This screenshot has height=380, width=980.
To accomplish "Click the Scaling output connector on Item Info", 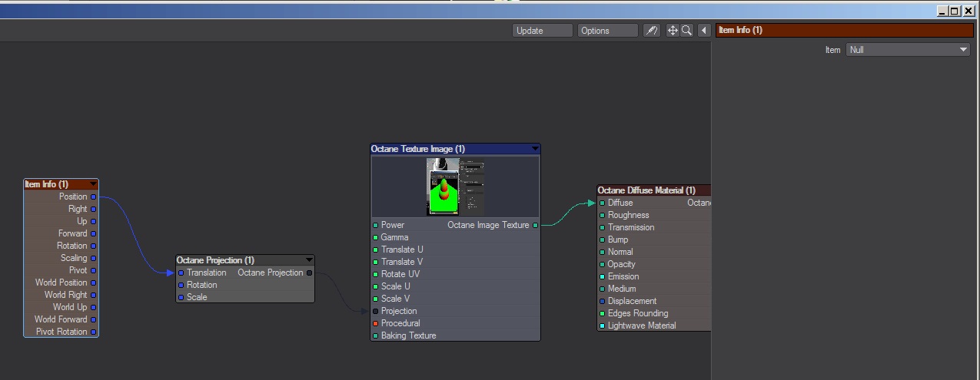I will point(94,258).
